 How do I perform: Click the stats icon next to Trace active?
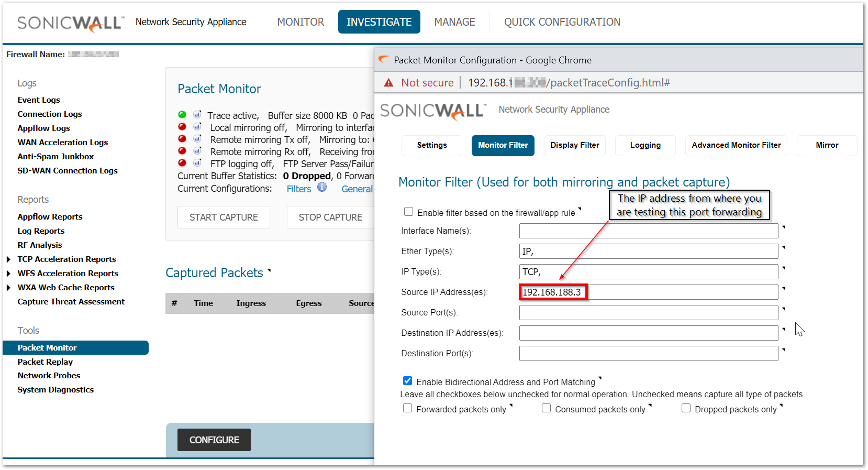click(197, 115)
